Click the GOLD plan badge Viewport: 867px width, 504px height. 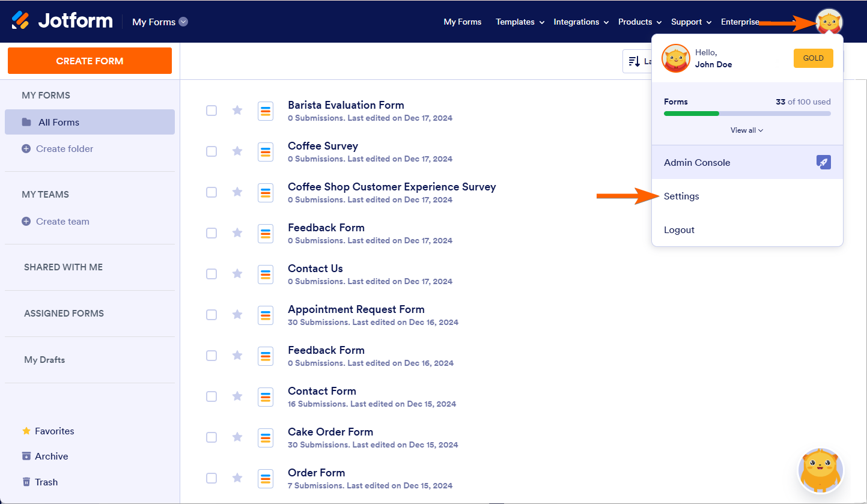(813, 58)
